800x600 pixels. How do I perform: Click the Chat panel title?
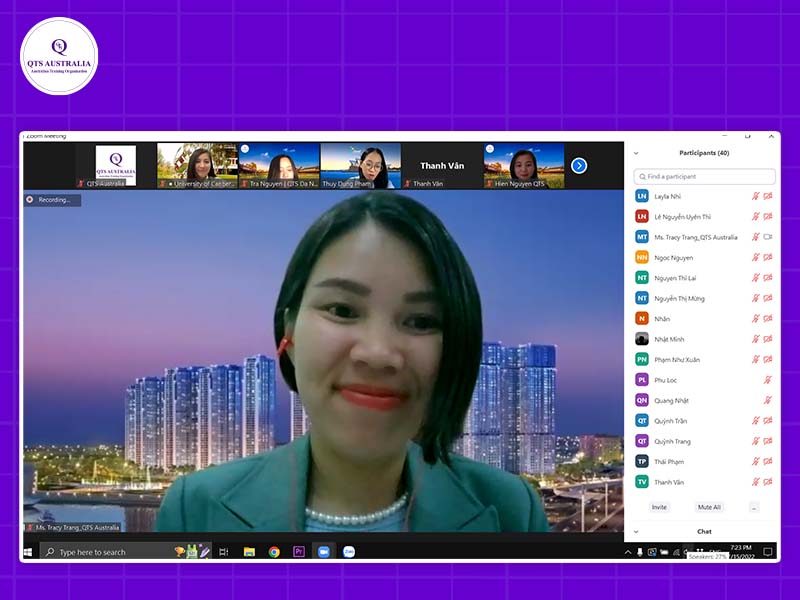click(704, 532)
